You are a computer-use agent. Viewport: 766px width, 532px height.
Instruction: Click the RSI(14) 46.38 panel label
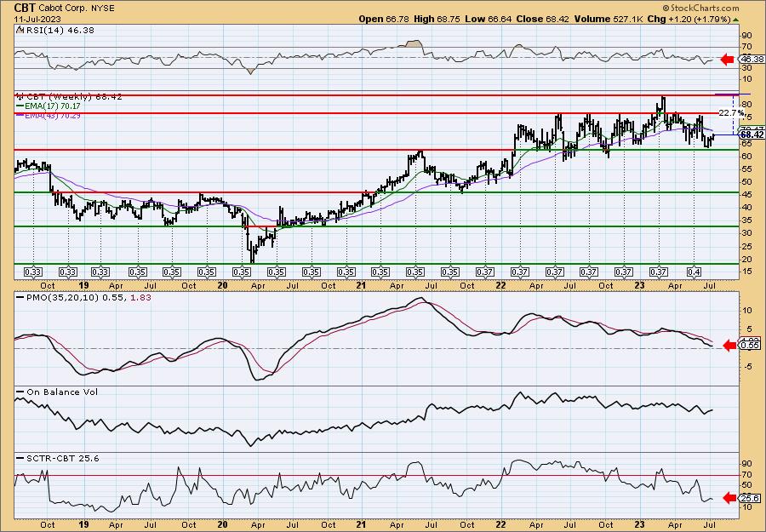pos(59,30)
